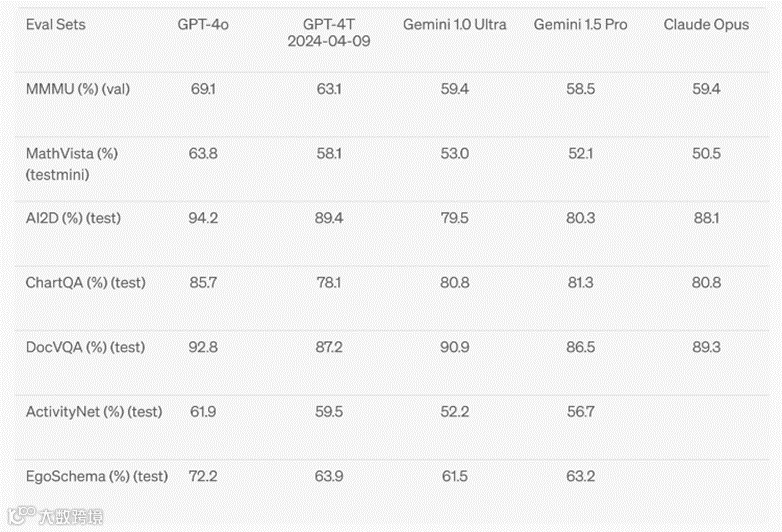Click the EgoSchema (%) (test) row label
The width and height of the screenshot is (782, 532).
tap(97, 476)
